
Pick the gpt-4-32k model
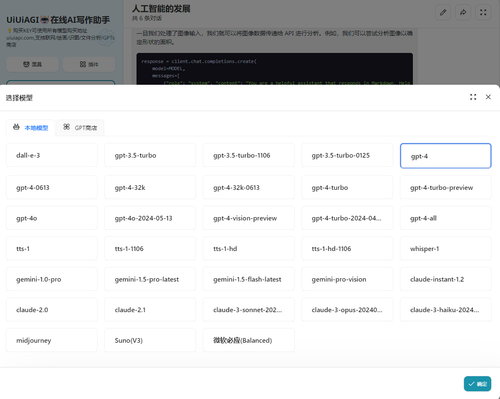(150, 187)
